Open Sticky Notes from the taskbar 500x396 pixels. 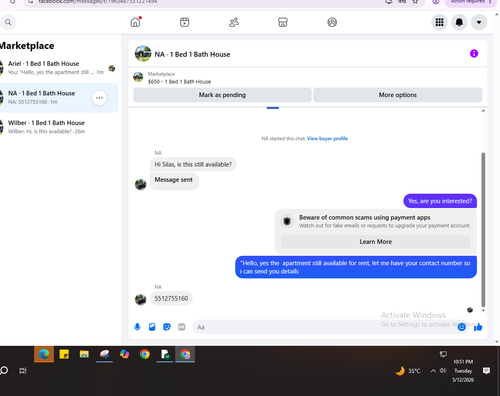pos(64,354)
